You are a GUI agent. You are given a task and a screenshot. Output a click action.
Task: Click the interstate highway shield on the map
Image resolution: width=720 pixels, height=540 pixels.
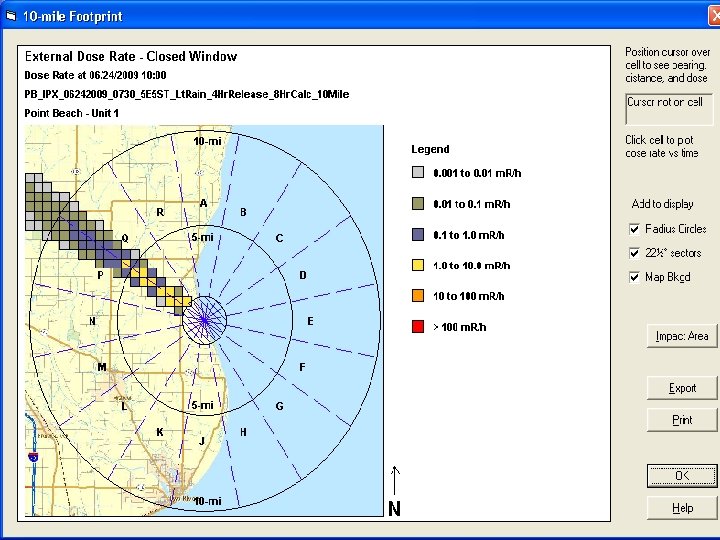[33, 457]
